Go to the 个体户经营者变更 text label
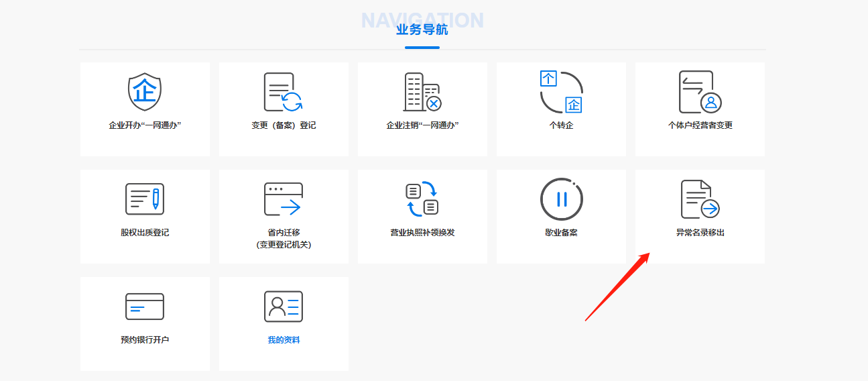The width and height of the screenshot is (868, 381). 700,125
